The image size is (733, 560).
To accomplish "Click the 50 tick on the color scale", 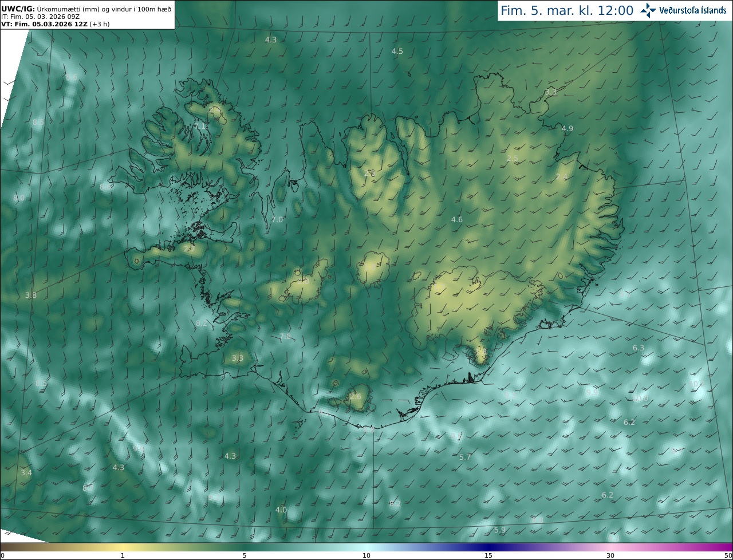I will coord(728,555).
